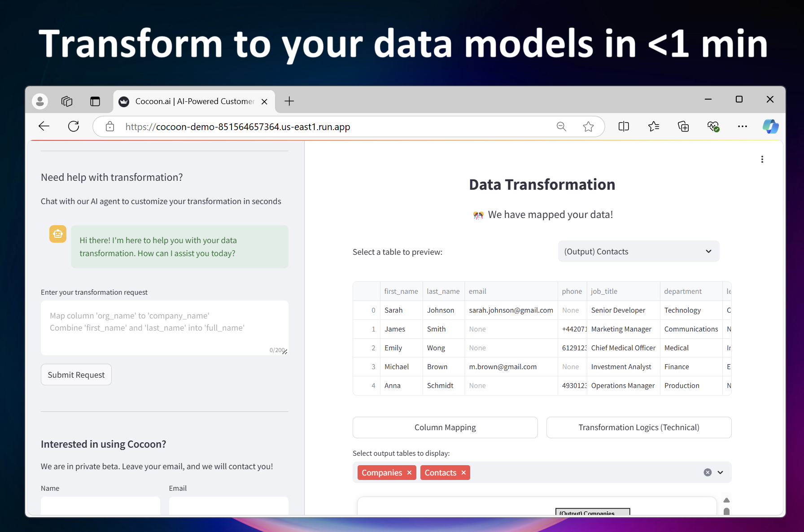Select the Finance department cell
The width and height of the screenshot is (804, 532).
click(691, 366)
